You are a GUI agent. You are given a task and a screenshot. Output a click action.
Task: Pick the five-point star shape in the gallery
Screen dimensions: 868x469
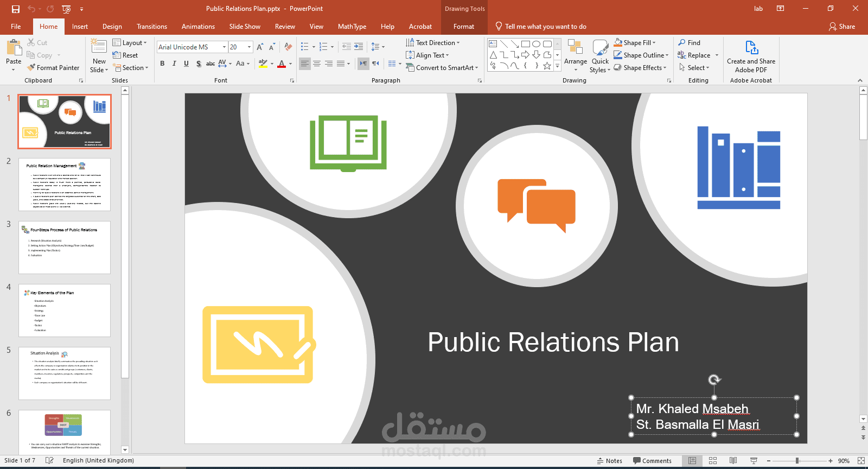(547, 66)
